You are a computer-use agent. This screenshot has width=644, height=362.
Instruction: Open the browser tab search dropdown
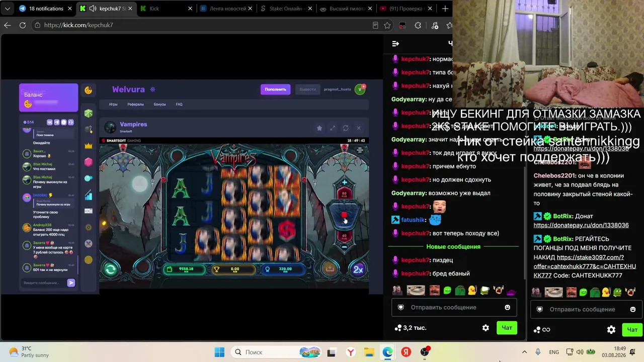[x=7, y=9]
